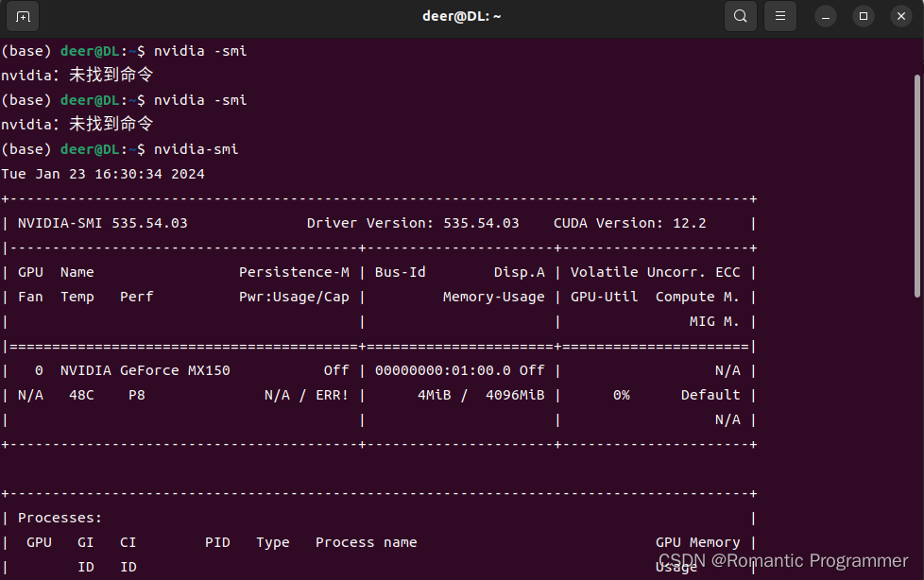Click the window title deer@DL: ~
This screenshot has width=924, height=580.
[x=461, y=16]
